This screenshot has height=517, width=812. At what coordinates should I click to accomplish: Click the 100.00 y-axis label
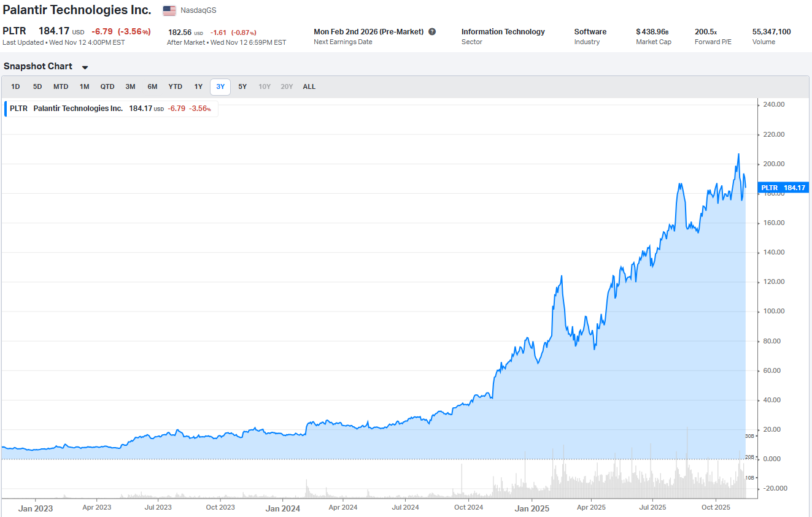click(x=774, y=312)
